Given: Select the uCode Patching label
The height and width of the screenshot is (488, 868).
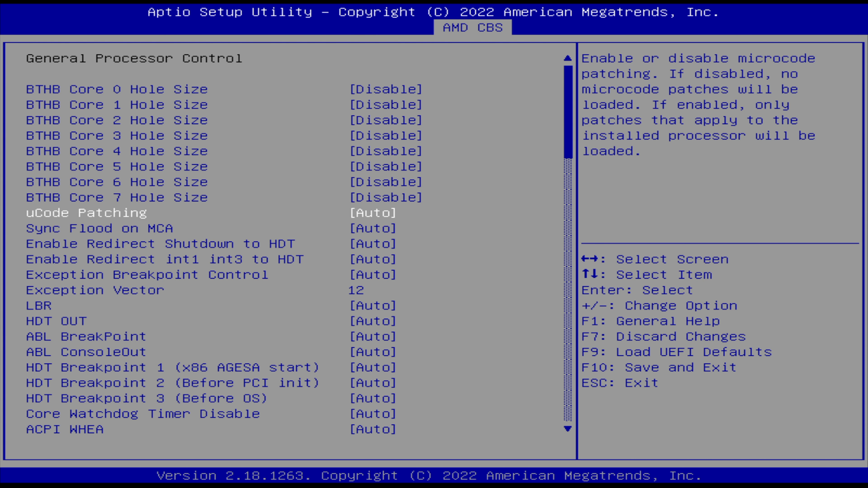Looking at the screenshot, I should (x=87, y=213).
